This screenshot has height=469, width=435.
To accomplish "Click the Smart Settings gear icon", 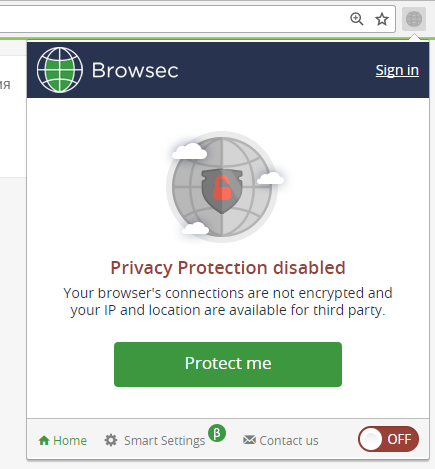I will [x=111, y=440].
